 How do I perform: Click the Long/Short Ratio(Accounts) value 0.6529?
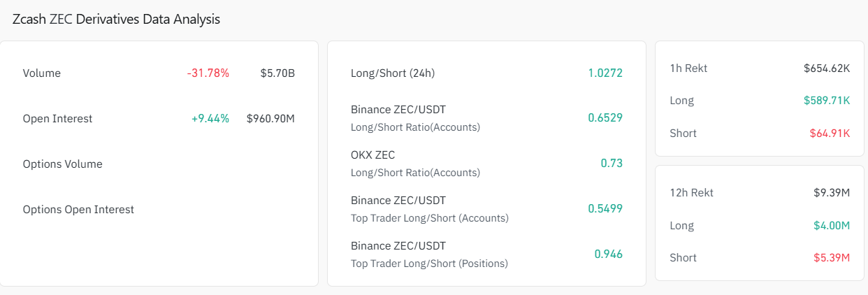(605, 117)
